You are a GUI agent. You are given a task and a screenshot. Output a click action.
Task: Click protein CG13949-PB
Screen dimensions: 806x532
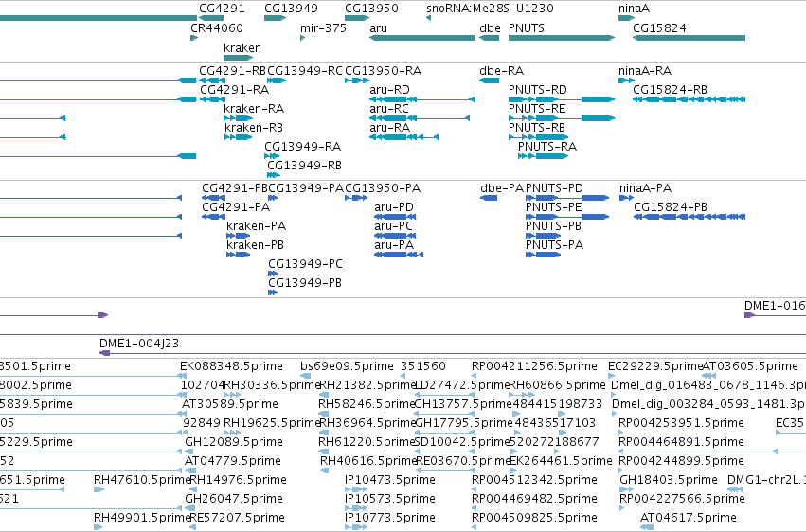(273, 293)
